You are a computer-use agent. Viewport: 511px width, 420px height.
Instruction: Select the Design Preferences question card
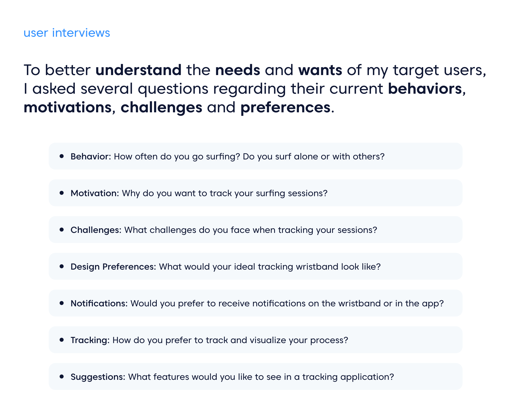click(256, 266)
